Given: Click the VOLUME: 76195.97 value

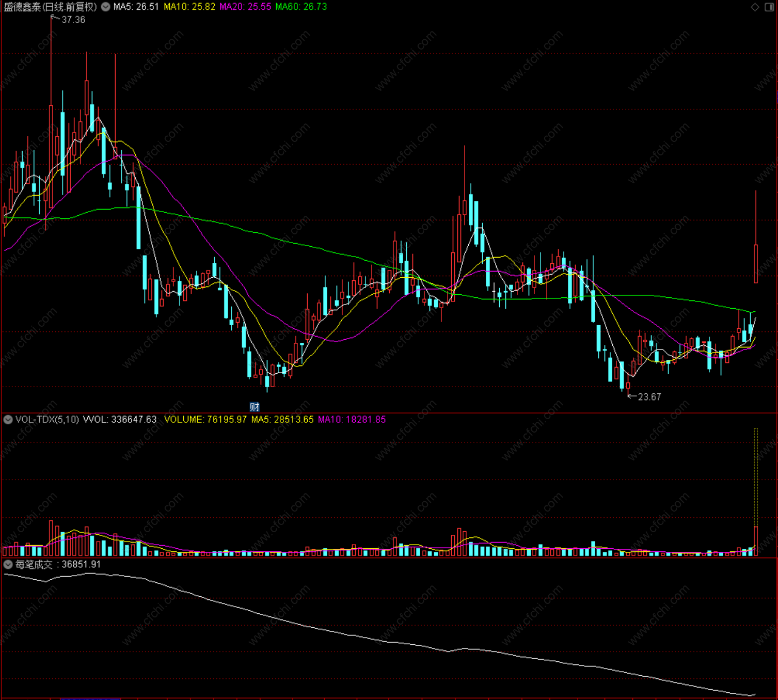Looking at the screenshot, I should 205,420.
